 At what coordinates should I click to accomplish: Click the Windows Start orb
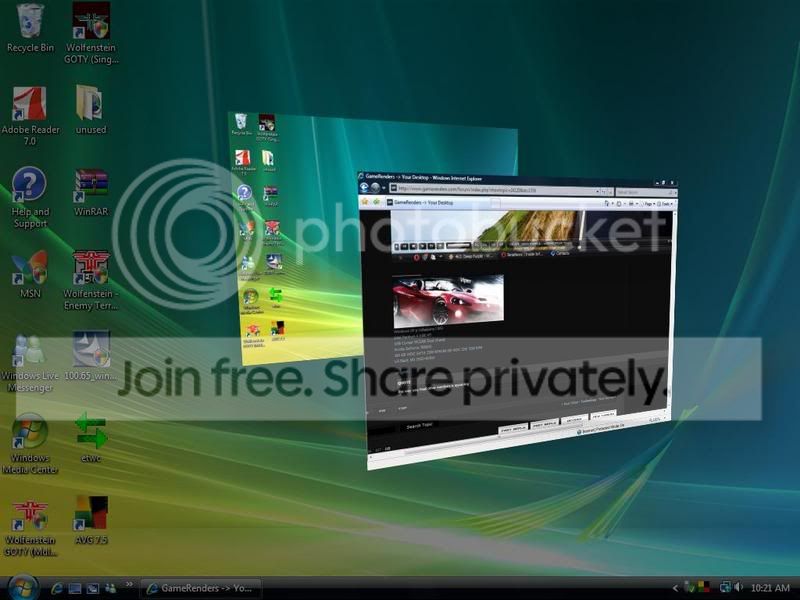(x=22, y=588)
